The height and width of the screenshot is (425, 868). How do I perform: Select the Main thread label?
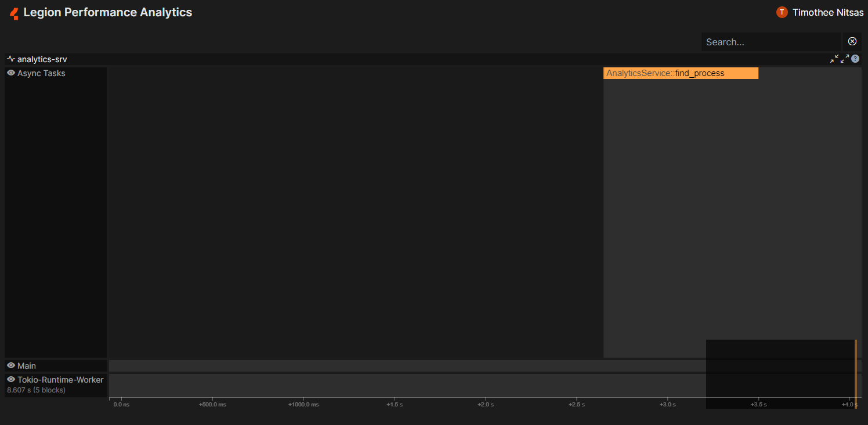click(27, 366)
